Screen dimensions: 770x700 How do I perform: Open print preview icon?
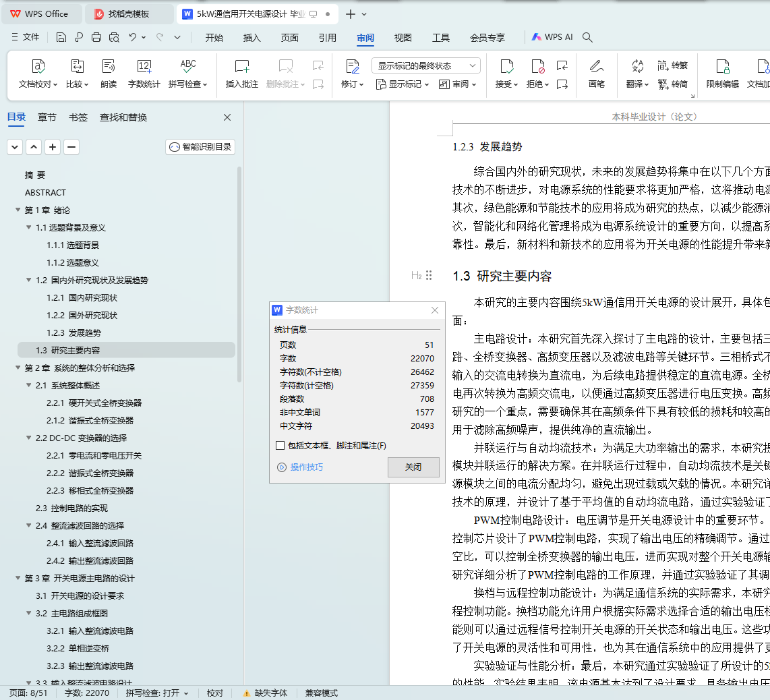click(x=114, y=37)
